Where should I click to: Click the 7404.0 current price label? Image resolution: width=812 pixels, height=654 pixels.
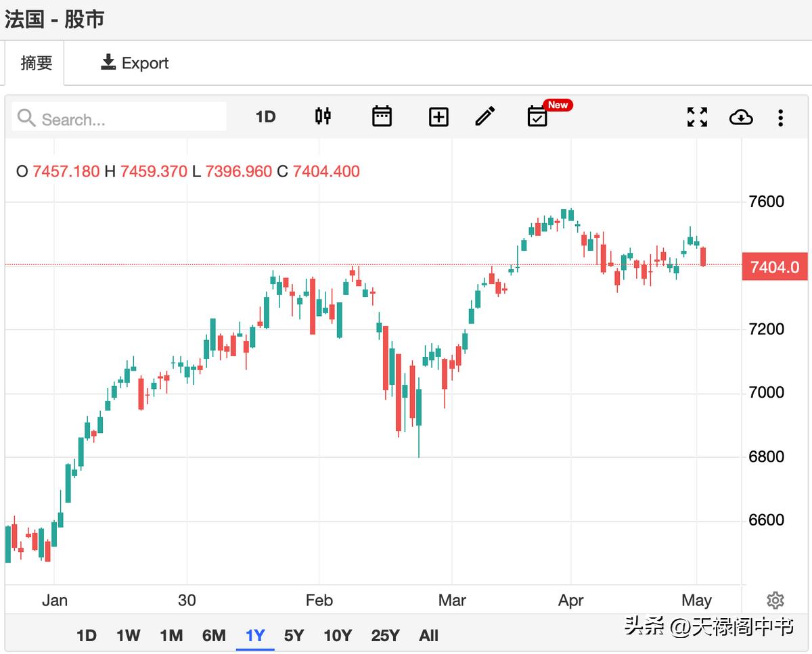(774, 267)
